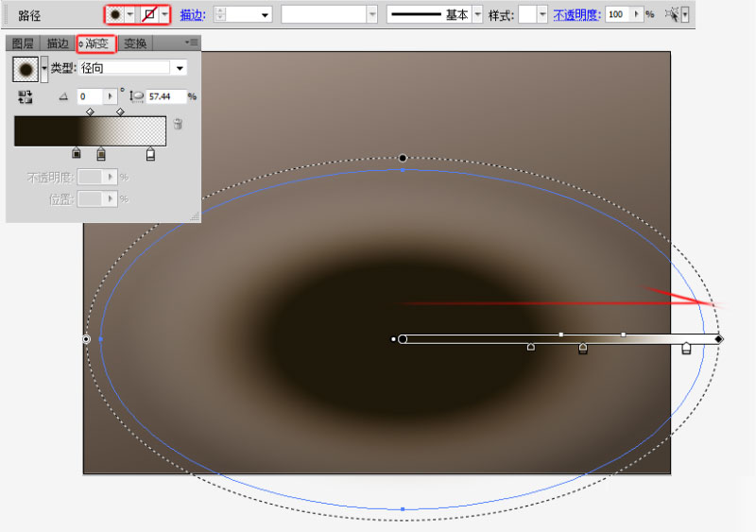Click the fill color swatch in control bar
The width and height of the screenshot is (756, 532).
(x=115, y=15)
